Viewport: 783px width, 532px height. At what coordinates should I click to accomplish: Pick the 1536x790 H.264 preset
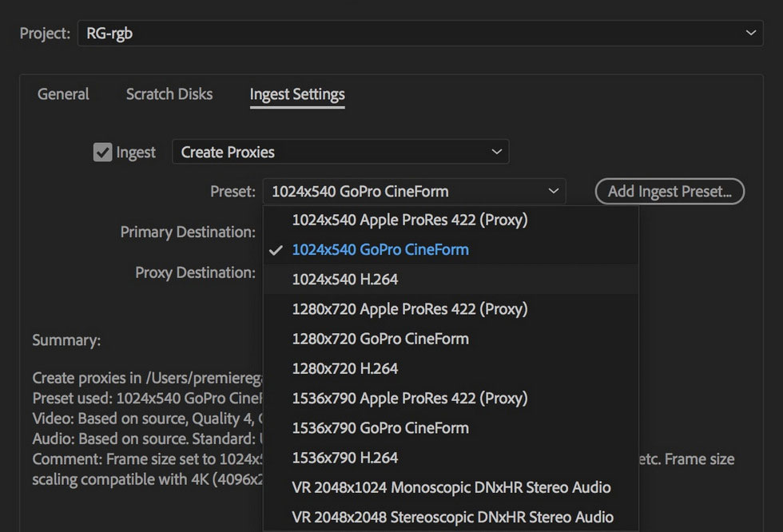pos(345,458)
